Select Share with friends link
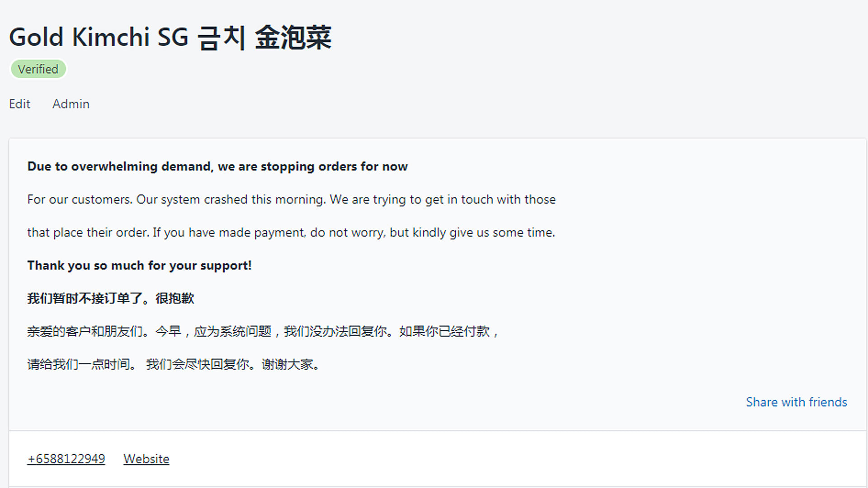The height and width of the screenshot is (488, 868). click(x=796, y=402)
